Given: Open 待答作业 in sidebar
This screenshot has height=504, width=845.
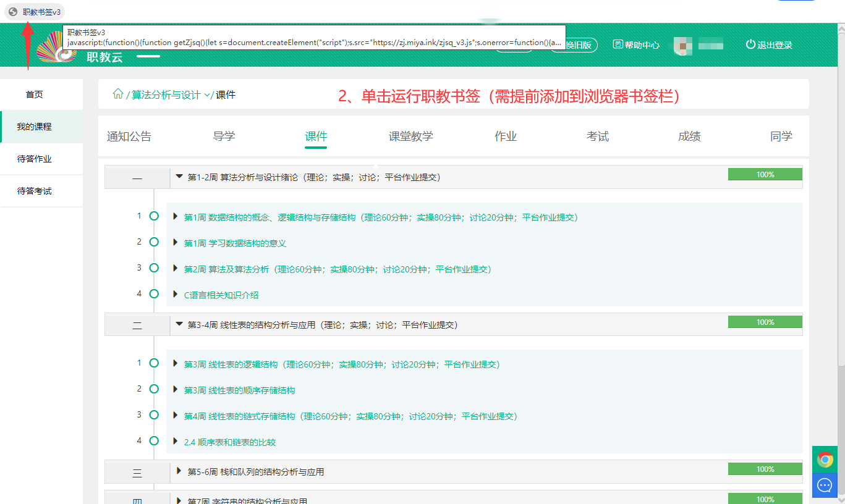Looking at the screenshot, I should [x=35, y=159].
